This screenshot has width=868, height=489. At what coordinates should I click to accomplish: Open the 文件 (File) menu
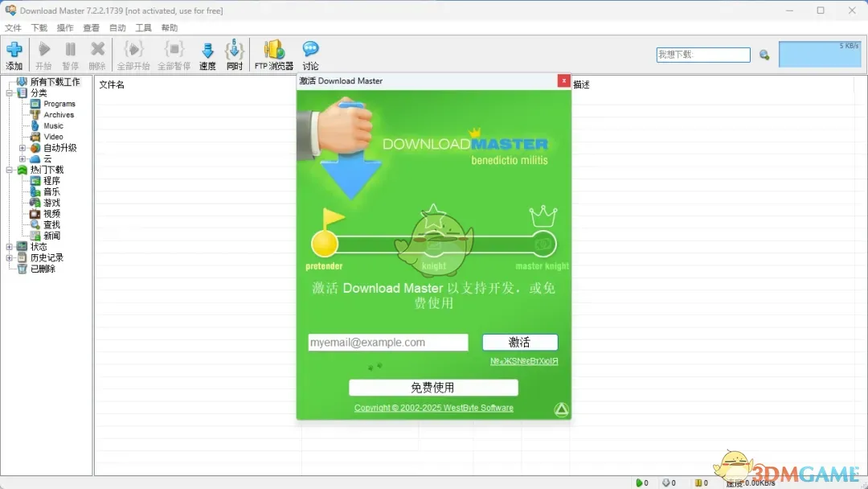(13, 27)
